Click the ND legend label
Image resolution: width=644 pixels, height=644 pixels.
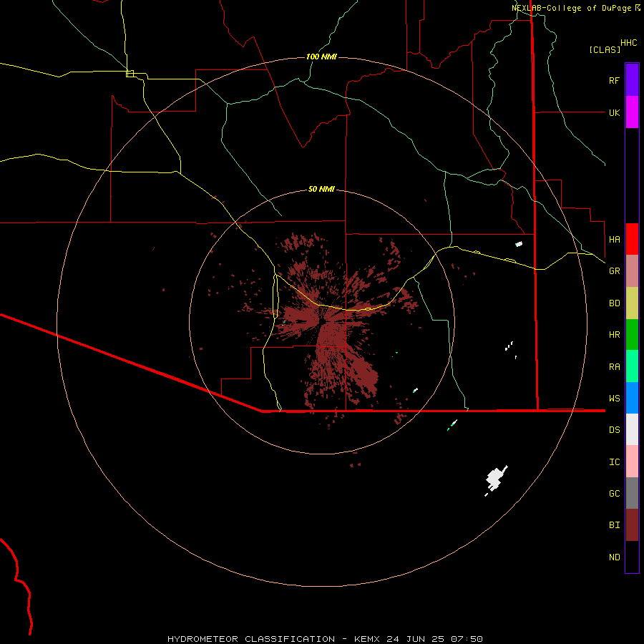click(x=614, y=557)
